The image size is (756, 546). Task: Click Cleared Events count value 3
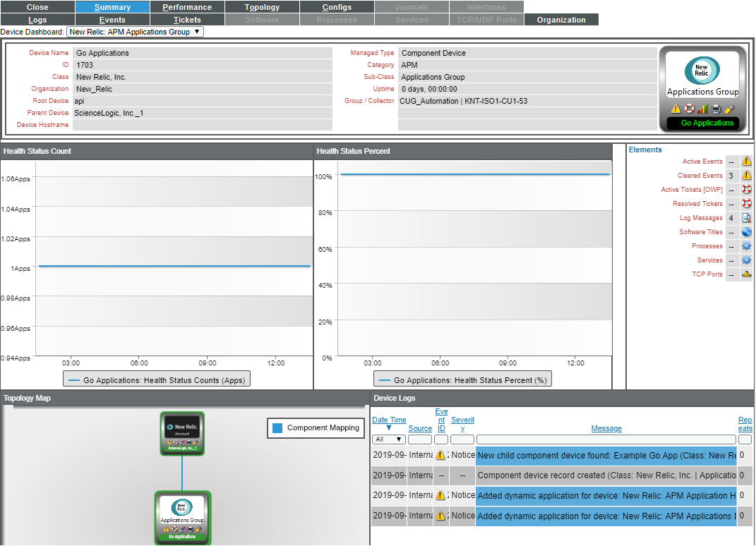coord(731,176)
